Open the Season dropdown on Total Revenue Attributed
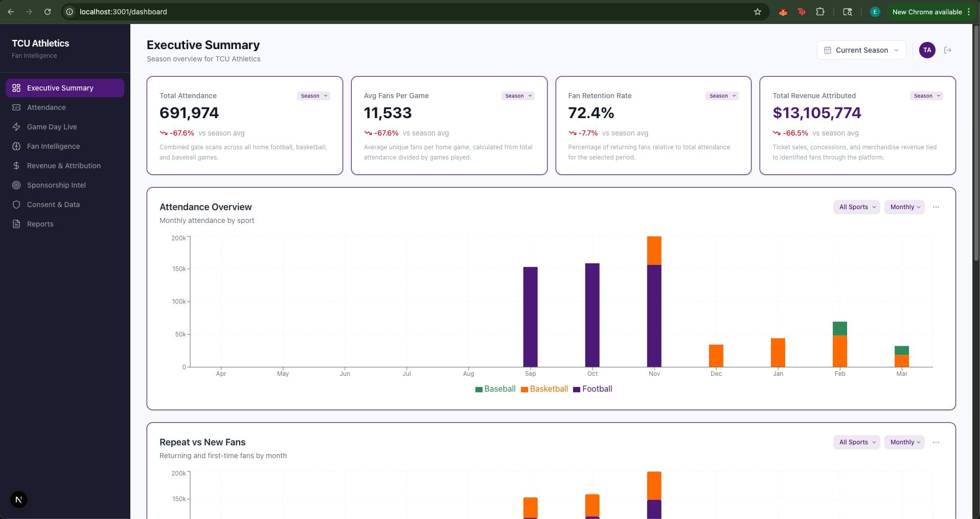The height and width of the screenshot is (519, 980). pyautogui.click(x=927, y=96)
